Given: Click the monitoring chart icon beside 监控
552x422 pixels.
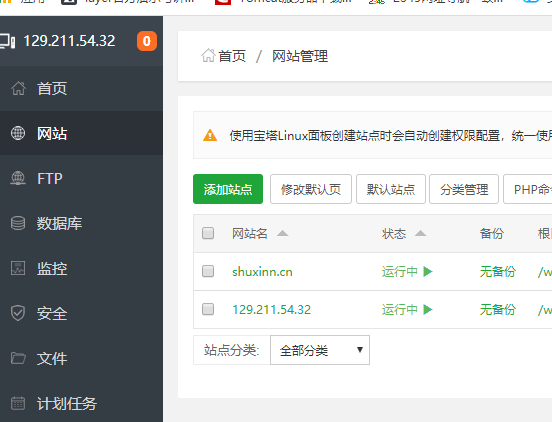Looking at the screenshot, I should [18, 268].
